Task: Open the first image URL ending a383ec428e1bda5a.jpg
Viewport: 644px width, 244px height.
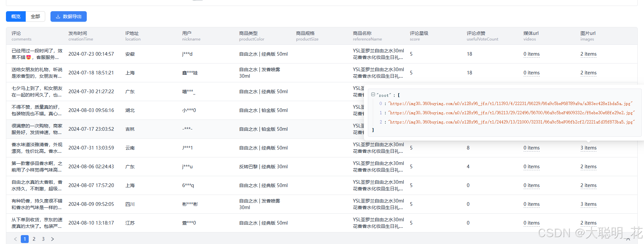Action: (510, 103)
